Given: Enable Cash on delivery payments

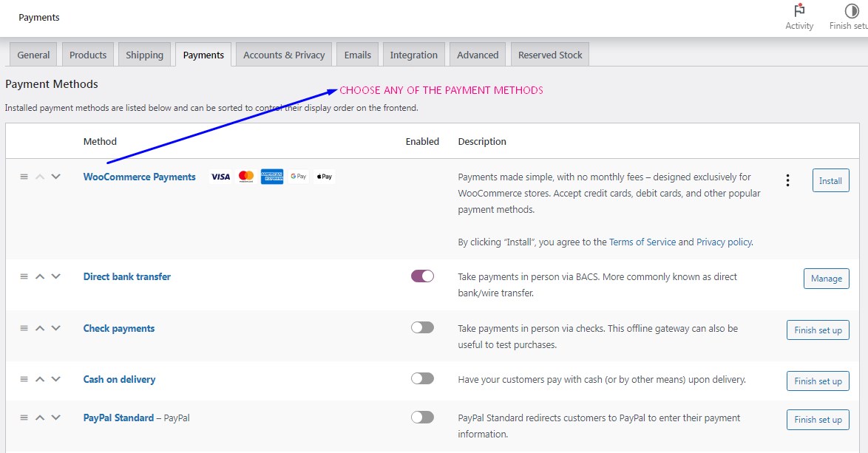Looking at the screenshot, I should (422, 378).
